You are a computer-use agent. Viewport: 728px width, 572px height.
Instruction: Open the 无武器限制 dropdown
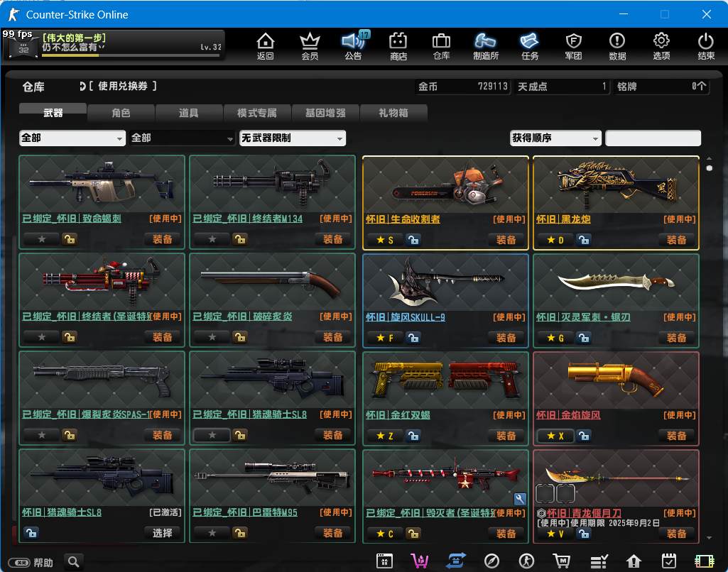click(x=293, y=138)
